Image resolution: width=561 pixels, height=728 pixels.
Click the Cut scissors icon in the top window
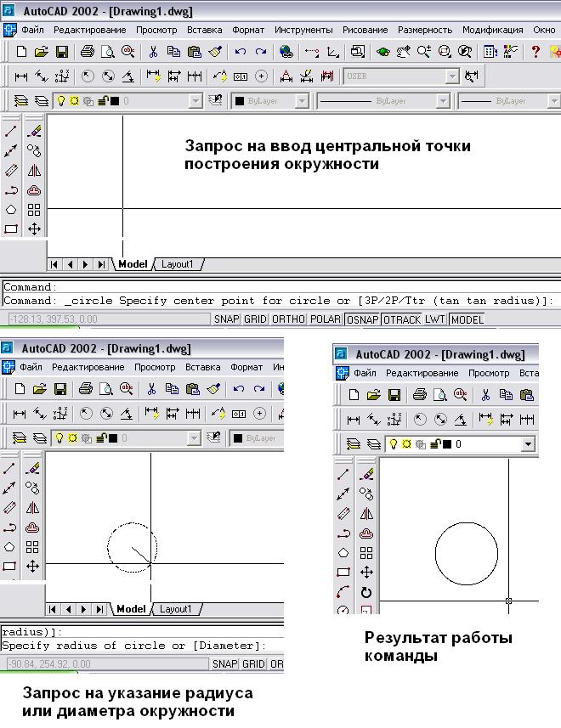pyautogui.click(x=153, y=51)
